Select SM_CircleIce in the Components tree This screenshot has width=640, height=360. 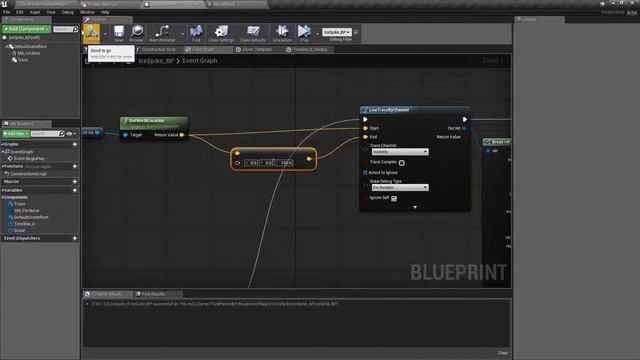coord(29,53)
